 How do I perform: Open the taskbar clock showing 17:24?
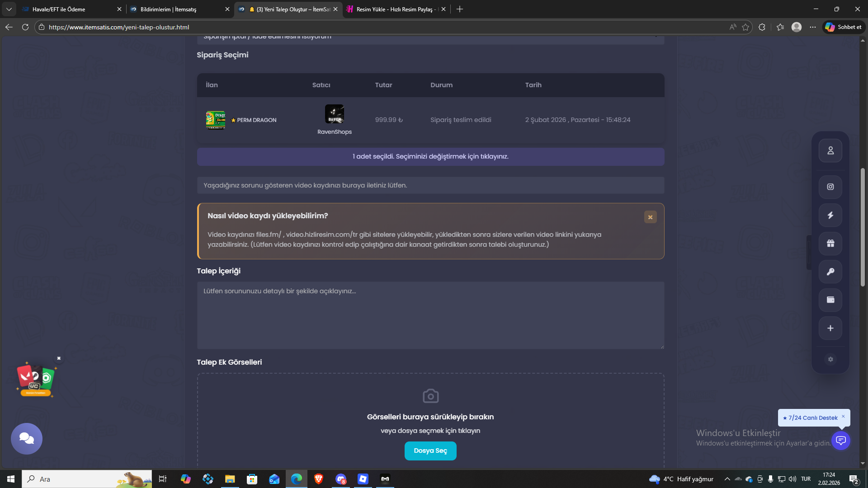[x=829, y=479]
